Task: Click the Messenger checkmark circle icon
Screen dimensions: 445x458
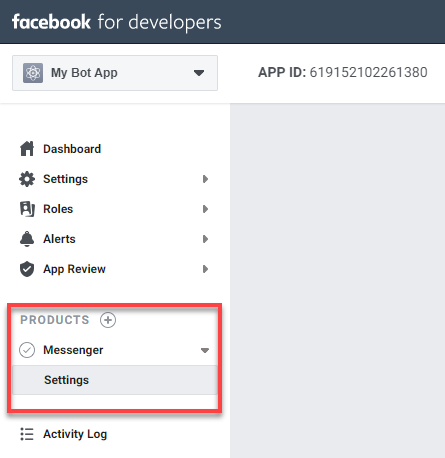Action: [x=27, y=350]
